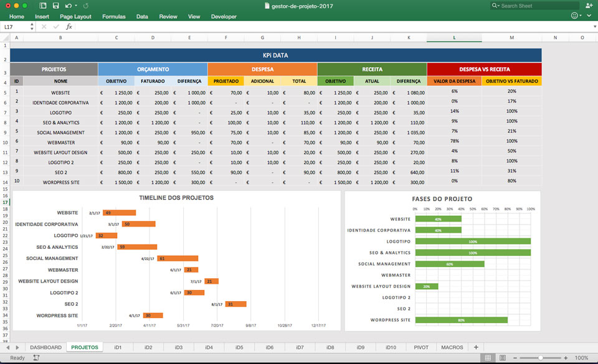Open the Data ribbon tab
598x364 pixels.
tap(142, 16)
